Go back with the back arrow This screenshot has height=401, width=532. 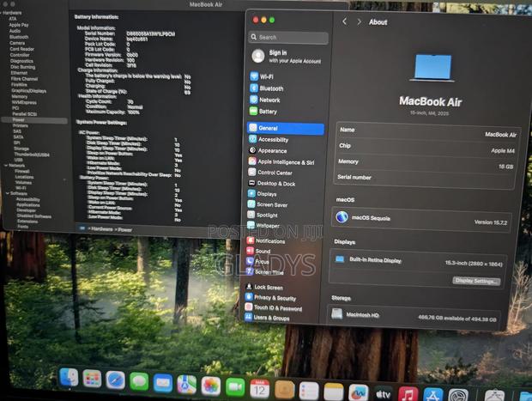click(x=344, y=21)
